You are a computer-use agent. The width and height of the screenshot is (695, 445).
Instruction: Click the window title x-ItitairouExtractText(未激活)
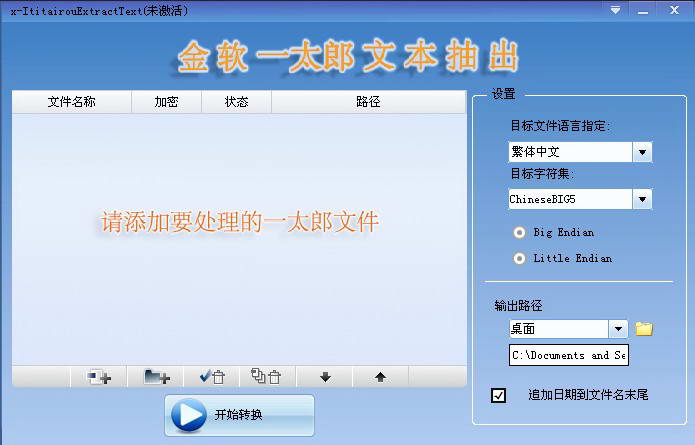(99, 11)
